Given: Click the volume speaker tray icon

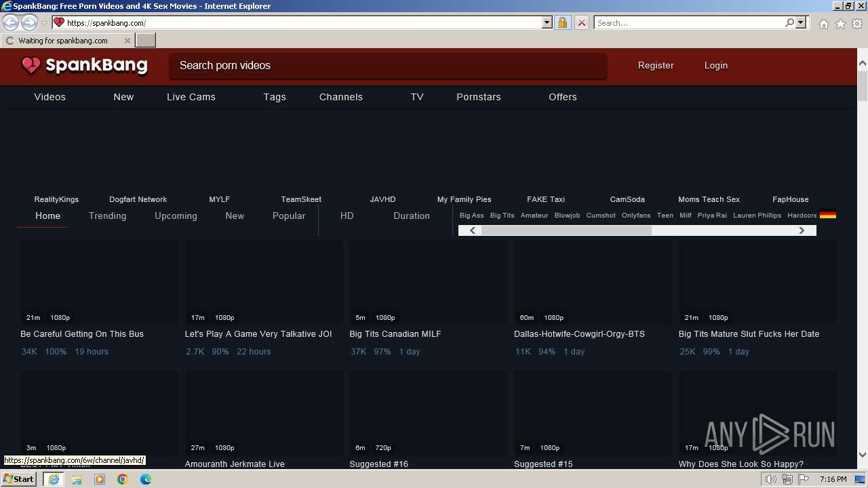Looking at the screenshot, I should click(770, 479).
